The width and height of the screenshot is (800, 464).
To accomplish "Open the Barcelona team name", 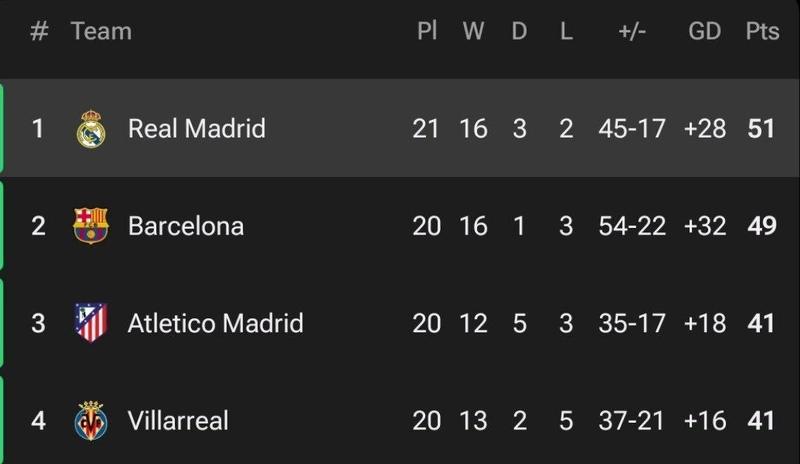I will 186,226.
